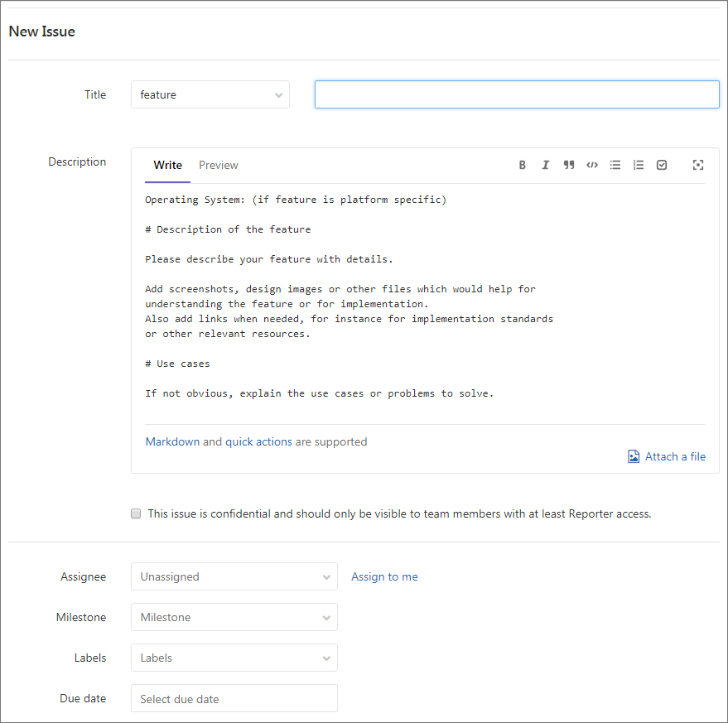This screenshot has height=723, width=728.
Task: Insert a code block via the code icon
Action: coord(592,165)
